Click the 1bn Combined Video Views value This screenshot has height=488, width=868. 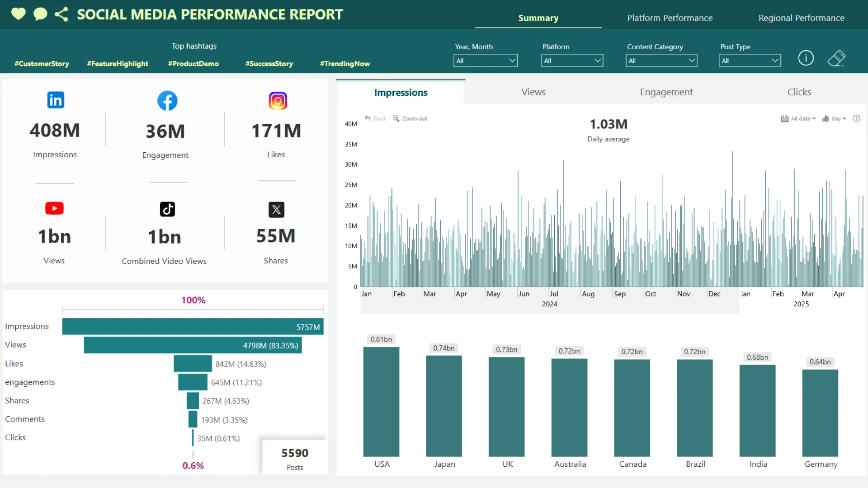point(165,237)
